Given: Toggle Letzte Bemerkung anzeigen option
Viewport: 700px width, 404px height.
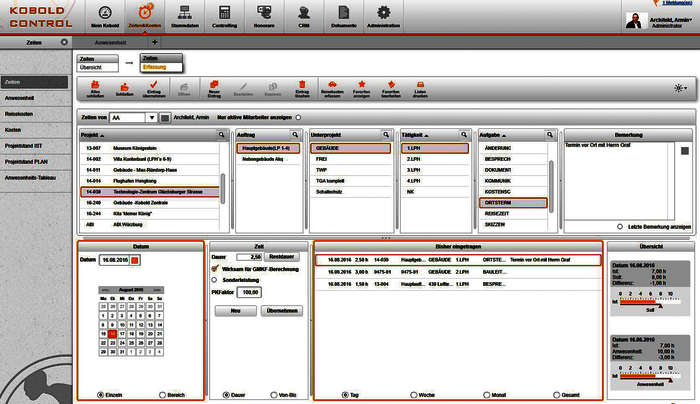Looking at the screenshot, I should point(620,227).
